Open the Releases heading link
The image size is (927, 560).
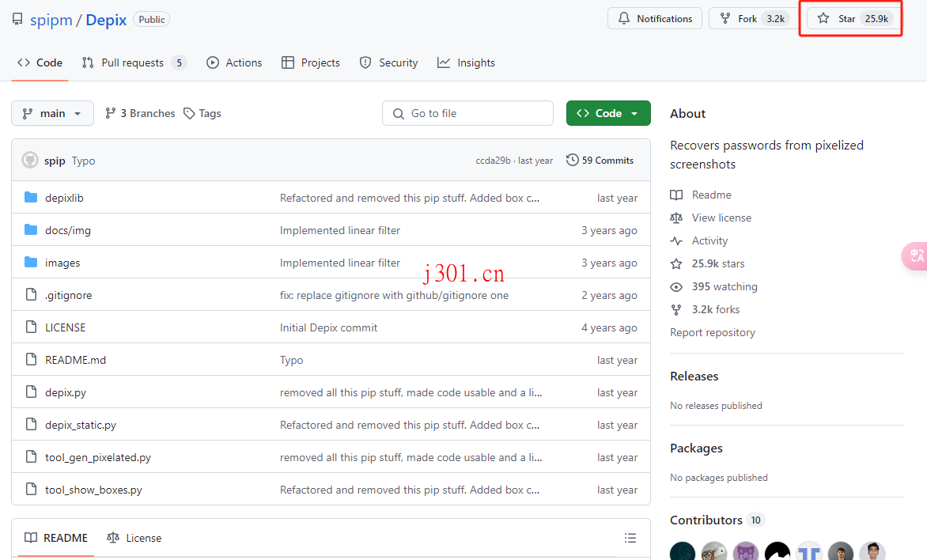pyautogui.click(x=694, y=376)
